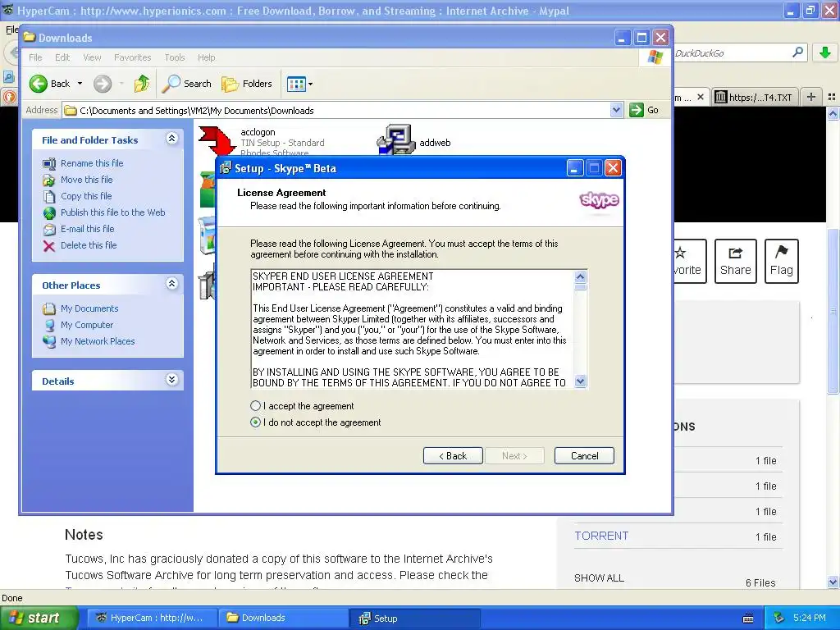
Task: Select the acclogon file icon
Action: [217, 141]
